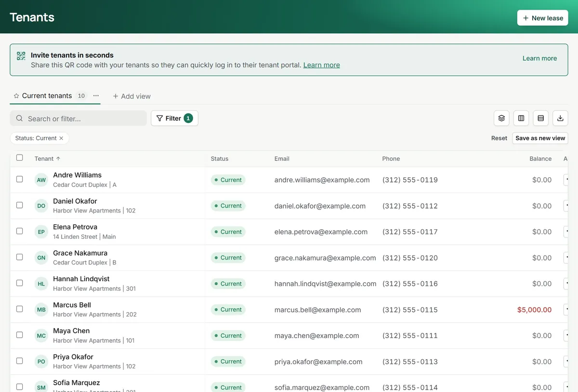578x392 pixels.
Task: Click the Reset filters link
Action: coord(499,138)
